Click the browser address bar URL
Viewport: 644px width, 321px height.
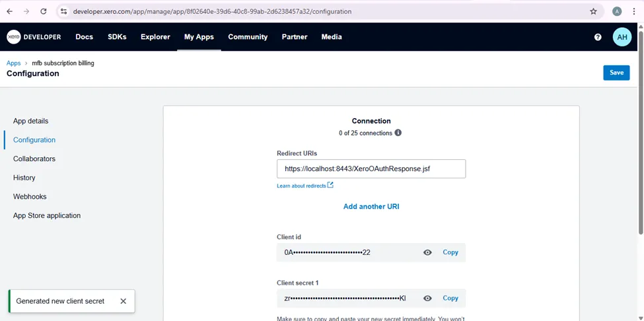pyautogui.click(x=212, y=11)
